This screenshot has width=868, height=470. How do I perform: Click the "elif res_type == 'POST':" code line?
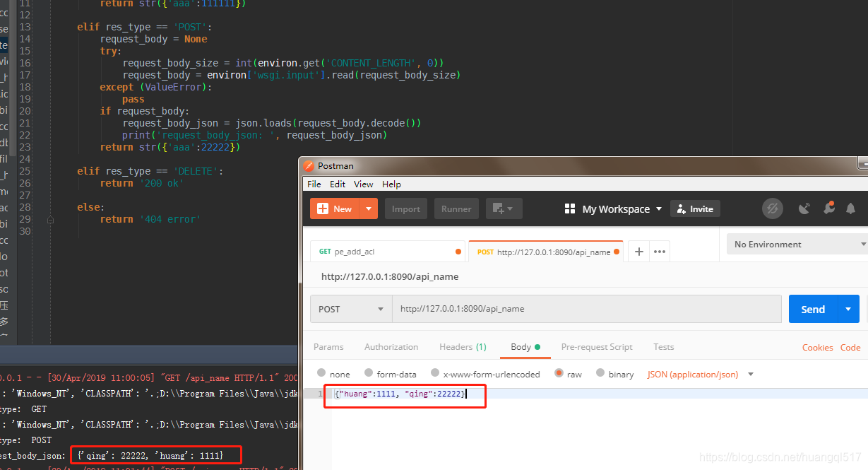click(144, 27)
